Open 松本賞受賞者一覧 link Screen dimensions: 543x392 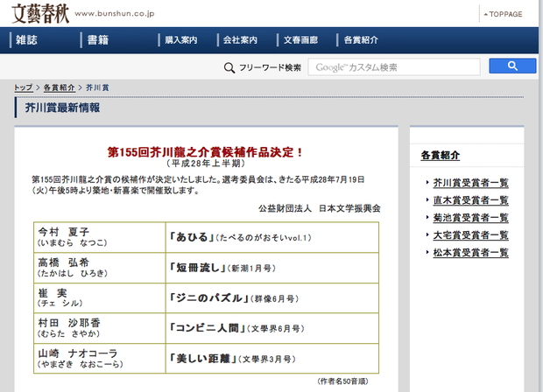tap(470, 253)
